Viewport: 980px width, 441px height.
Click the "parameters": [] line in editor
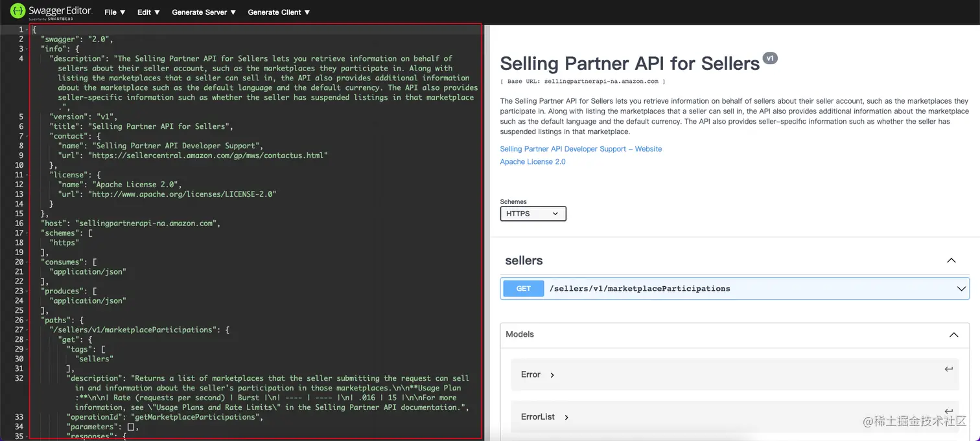coord(103,427)
